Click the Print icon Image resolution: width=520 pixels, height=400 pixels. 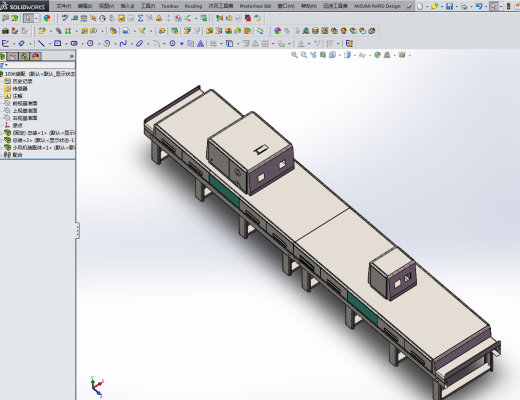click(464, 6)
